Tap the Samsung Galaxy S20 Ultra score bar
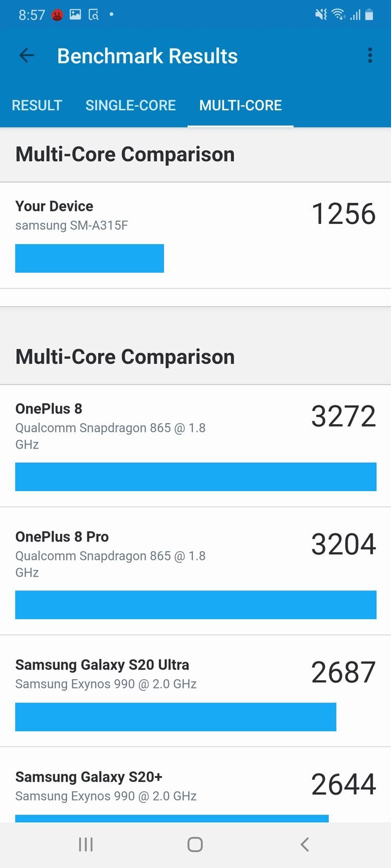391x868 pixels. (x=176, y=717)
